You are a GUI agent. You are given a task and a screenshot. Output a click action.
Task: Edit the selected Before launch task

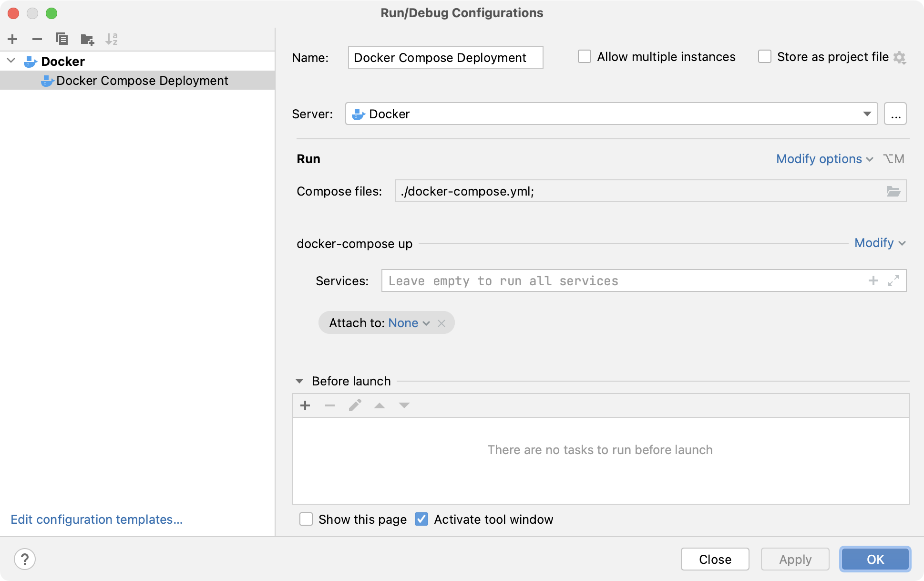point(355,405)
